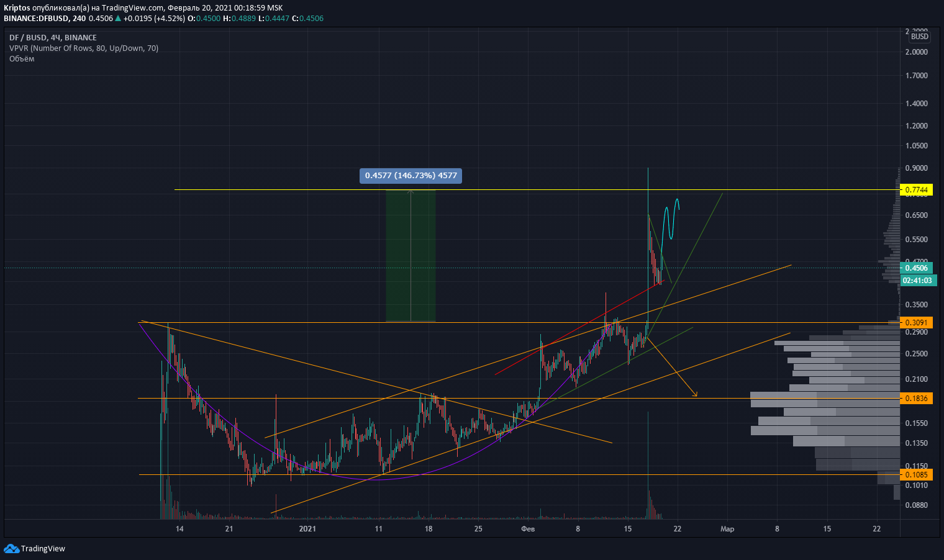The width and height of the screenshot is (944, 560).
Task: Click the 21 date label on the time axis
Action: coord(229,529)
